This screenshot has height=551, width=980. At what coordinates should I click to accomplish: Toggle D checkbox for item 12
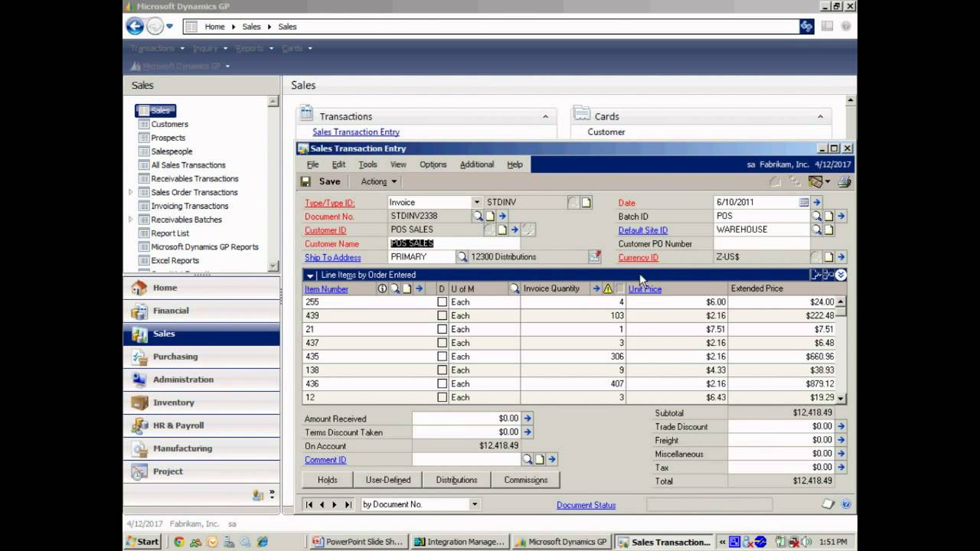[x=442, y=398]
